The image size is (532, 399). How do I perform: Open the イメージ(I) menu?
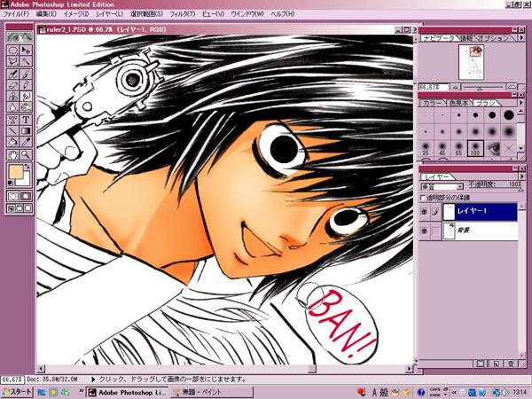tap(76, 14)
